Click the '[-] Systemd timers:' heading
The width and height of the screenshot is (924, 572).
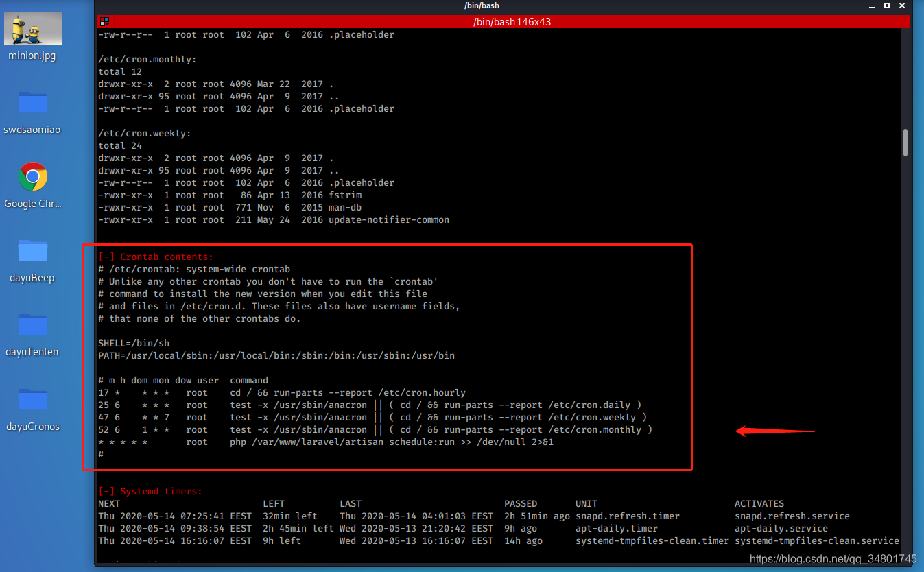(x=150, y=492)
